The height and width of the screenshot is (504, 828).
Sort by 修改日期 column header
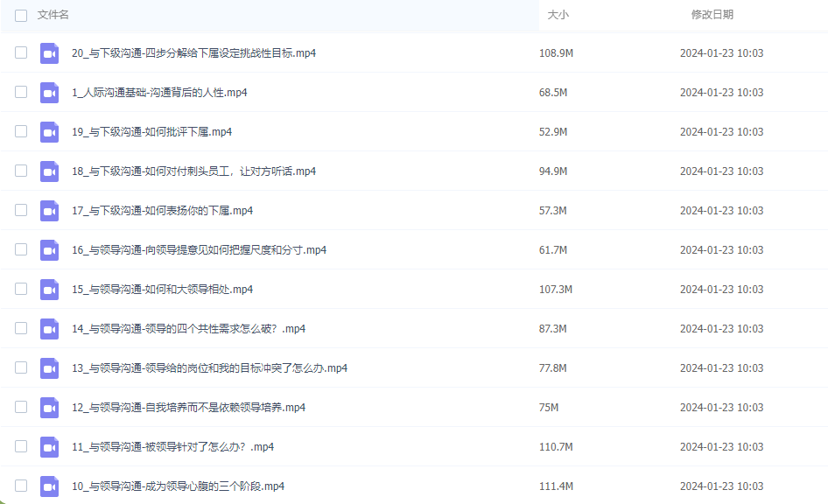pyautogui.click(x=712, y=15)
